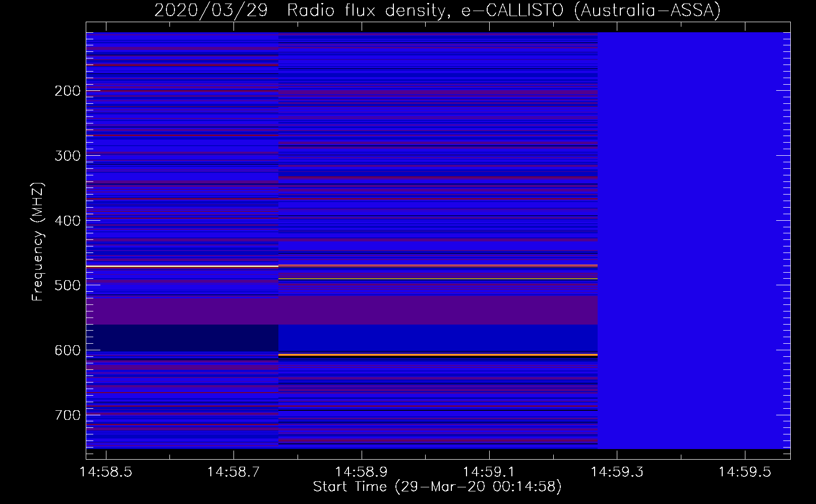Click the 14:59.1 time tick label

click(x=489, y=472)
